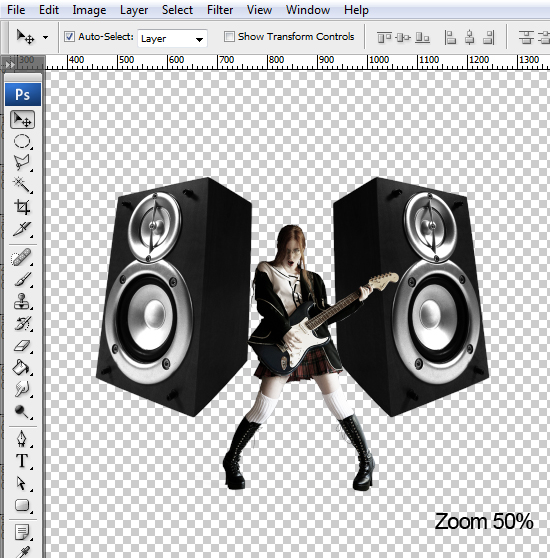This screenshot has height=558, width=550.
Task: Distribute top edges of layers
Action: 526,37
